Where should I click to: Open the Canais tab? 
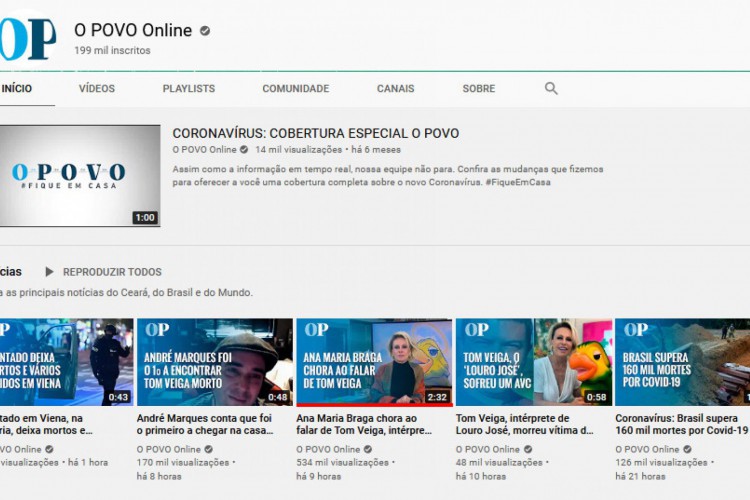click(396, 89)
